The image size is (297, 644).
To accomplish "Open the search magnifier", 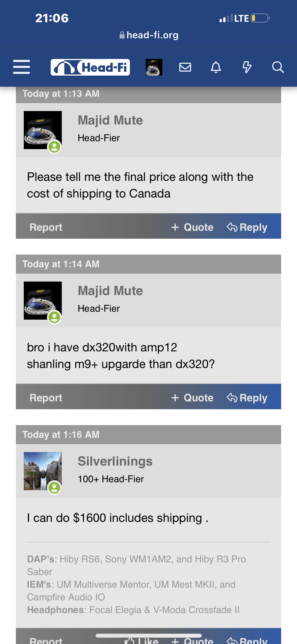I will point(278,67).
